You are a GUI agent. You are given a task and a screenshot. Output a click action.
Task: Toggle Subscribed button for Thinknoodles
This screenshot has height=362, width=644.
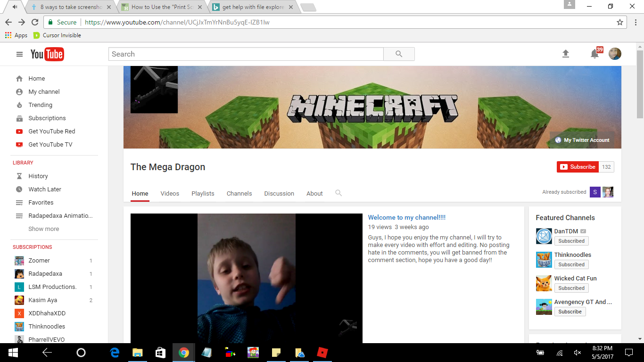(x=571, y=264)
